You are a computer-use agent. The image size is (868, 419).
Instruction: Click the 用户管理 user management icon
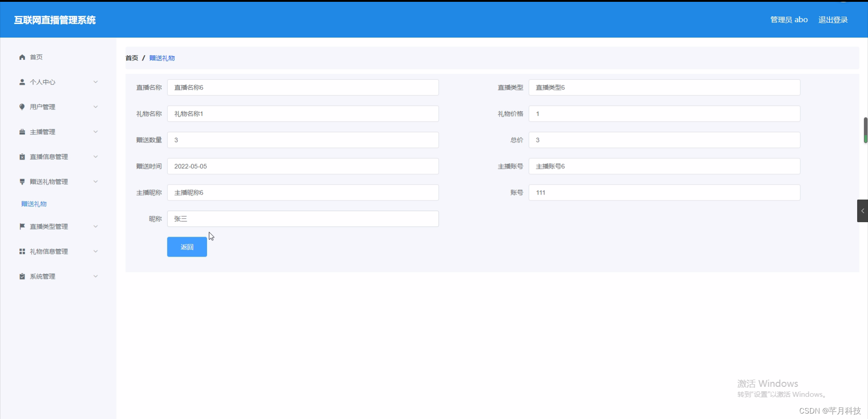point(22,107)
